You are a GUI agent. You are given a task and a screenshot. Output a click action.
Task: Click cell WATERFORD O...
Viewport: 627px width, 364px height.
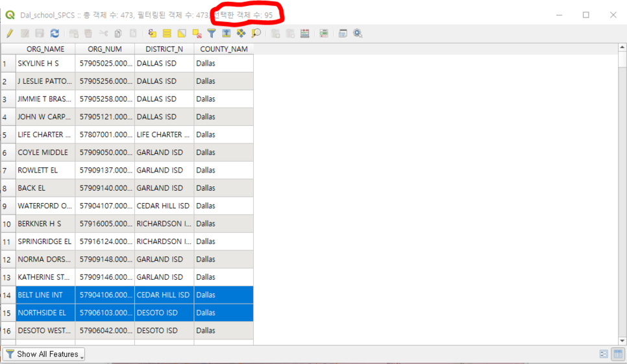45,206
